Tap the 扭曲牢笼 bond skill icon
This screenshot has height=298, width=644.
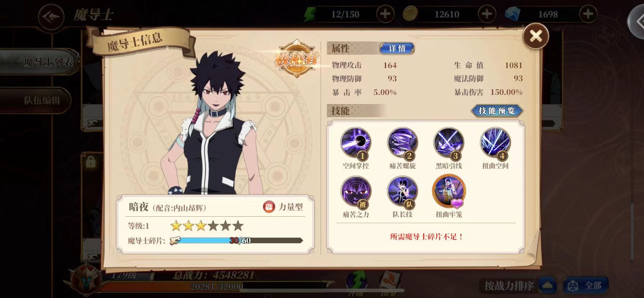(449, 192)
